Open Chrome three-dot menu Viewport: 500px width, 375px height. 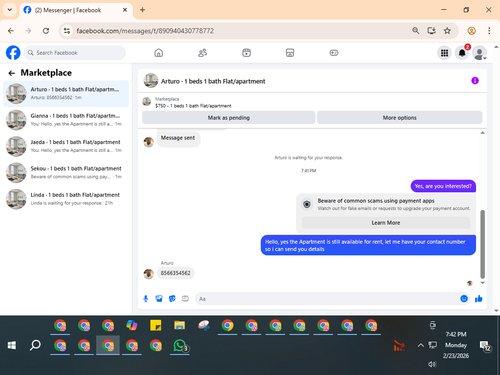(x=489, y=31)
